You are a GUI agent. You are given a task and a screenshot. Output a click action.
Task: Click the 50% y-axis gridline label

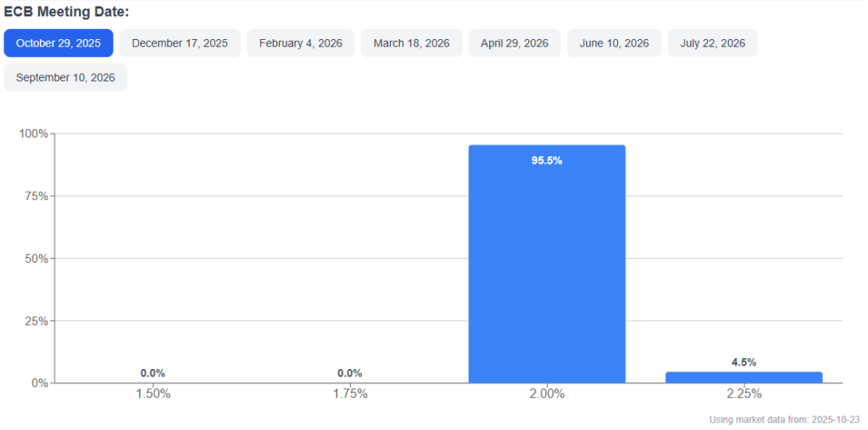coord(36,259)
